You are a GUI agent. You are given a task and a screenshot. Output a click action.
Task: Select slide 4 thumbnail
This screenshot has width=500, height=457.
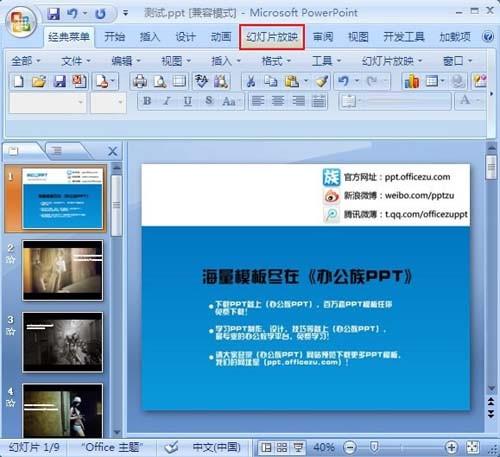tap(63, 411)
